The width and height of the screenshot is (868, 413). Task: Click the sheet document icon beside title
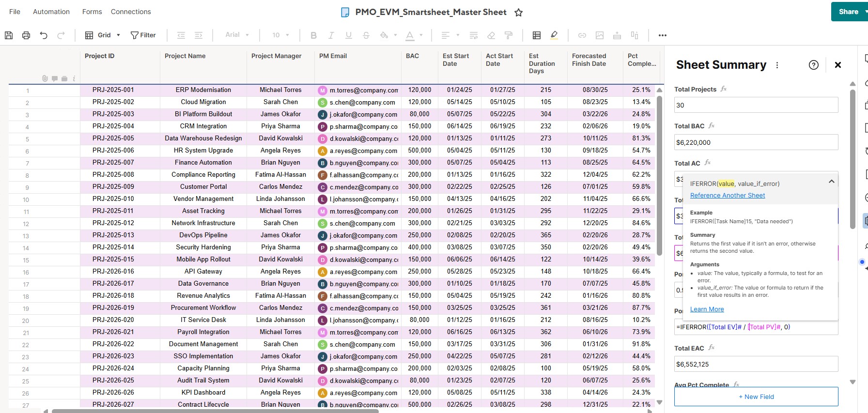tap(345, 13)
